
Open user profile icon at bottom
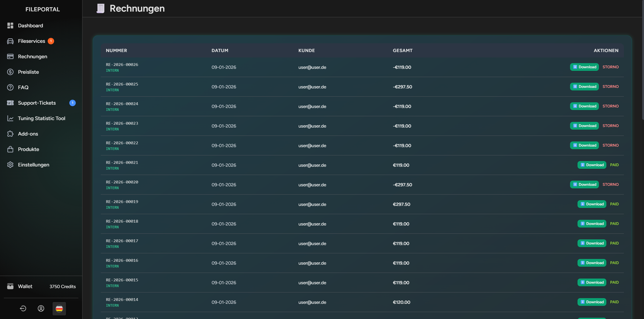(41, 308)
